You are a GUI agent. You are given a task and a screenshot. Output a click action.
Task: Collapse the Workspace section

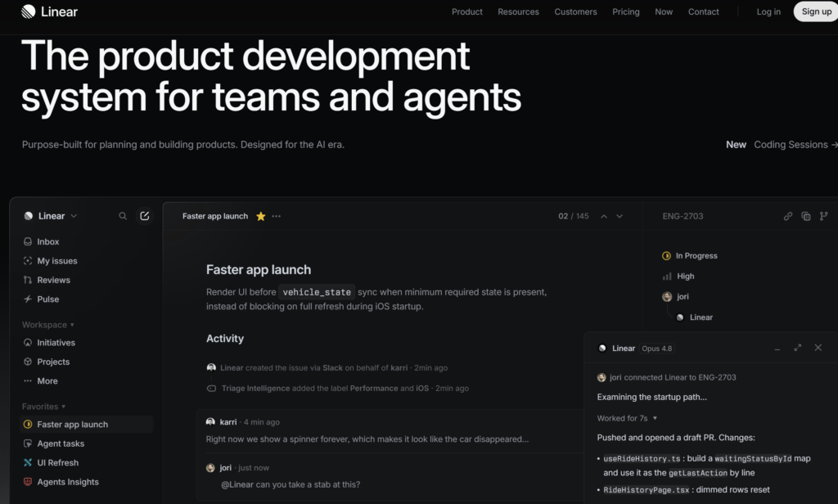tap(48, 325)
